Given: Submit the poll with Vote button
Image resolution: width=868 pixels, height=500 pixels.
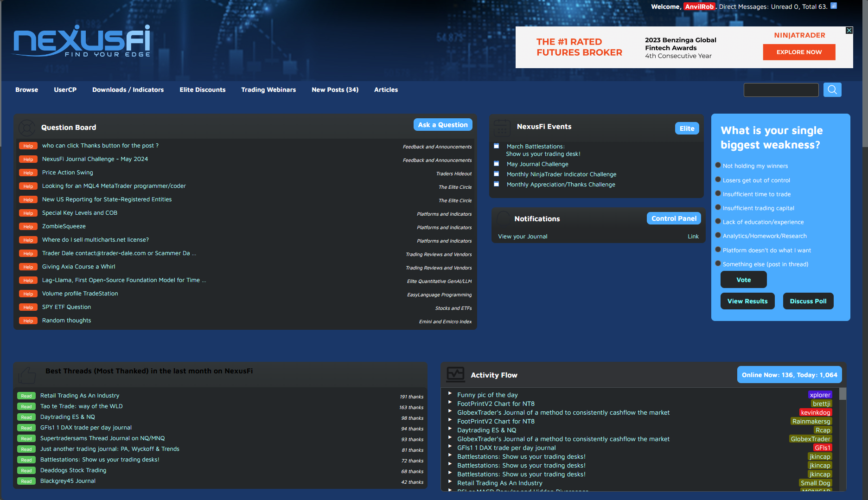Looking at the screenshot, I should (x=744, y=280).
